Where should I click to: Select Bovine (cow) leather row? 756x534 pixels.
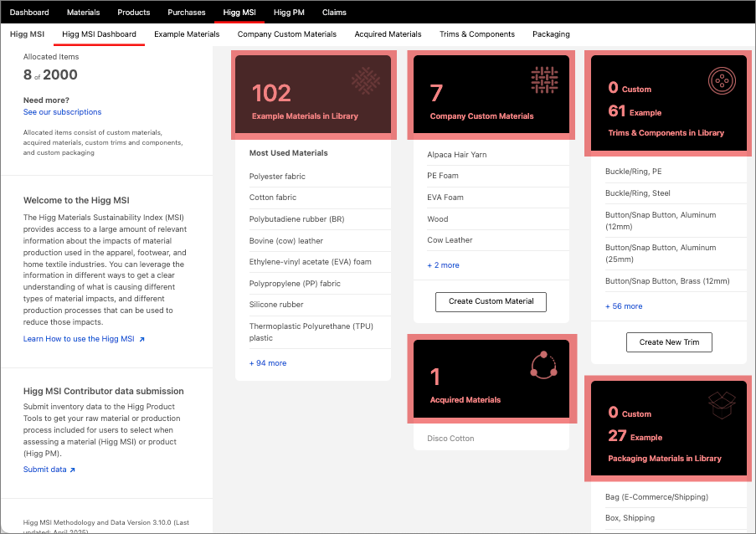[x=320, y=241]
